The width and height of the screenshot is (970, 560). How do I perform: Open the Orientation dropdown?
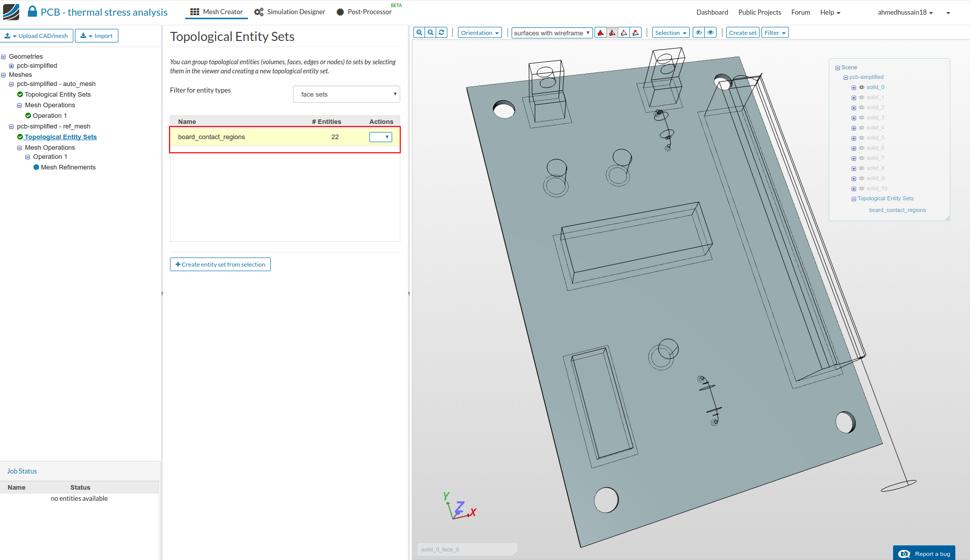pos(480,33)
